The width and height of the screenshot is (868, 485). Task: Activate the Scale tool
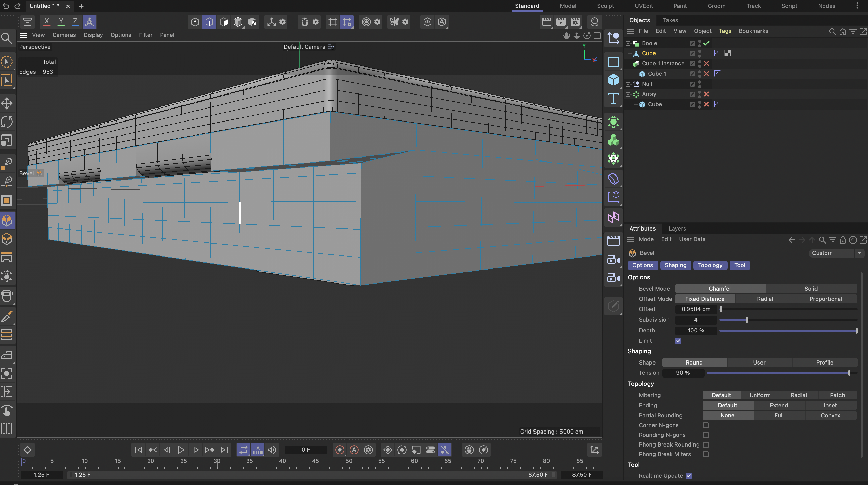(7, 140)
